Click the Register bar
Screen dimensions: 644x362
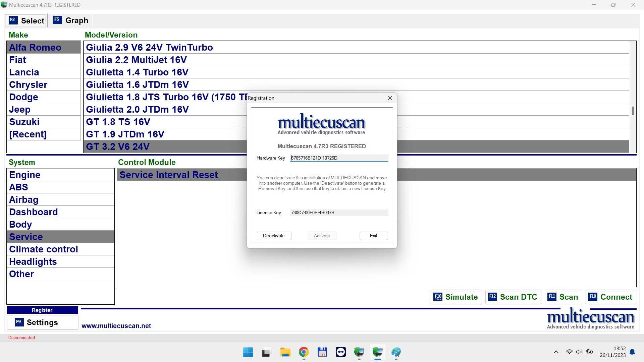[42, 310]
